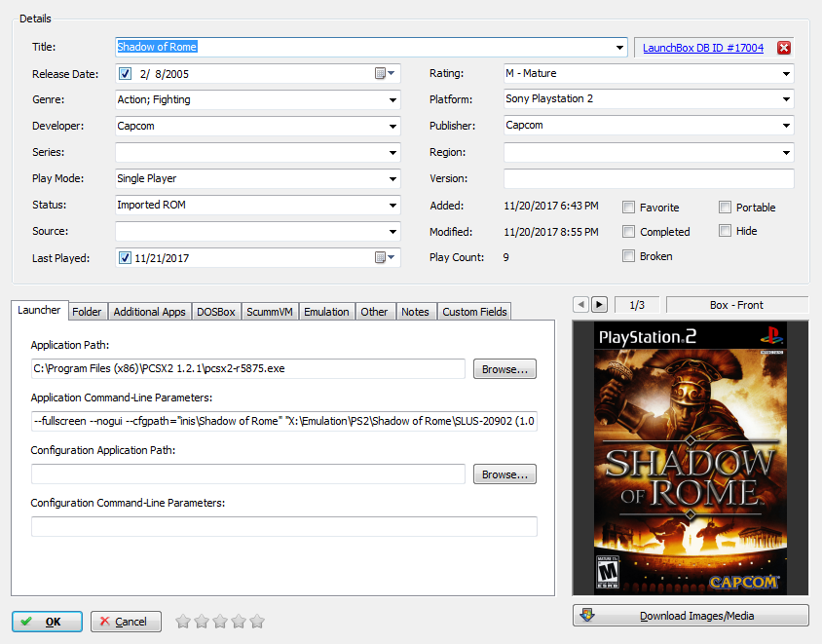Enable the Portable checkbox
The width and height of the screenshot is (822, 644).
coord(725,208)
